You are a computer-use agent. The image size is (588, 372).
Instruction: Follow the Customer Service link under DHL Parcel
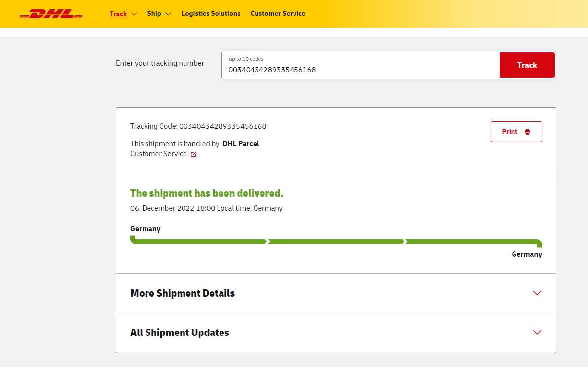pos(158,154)
